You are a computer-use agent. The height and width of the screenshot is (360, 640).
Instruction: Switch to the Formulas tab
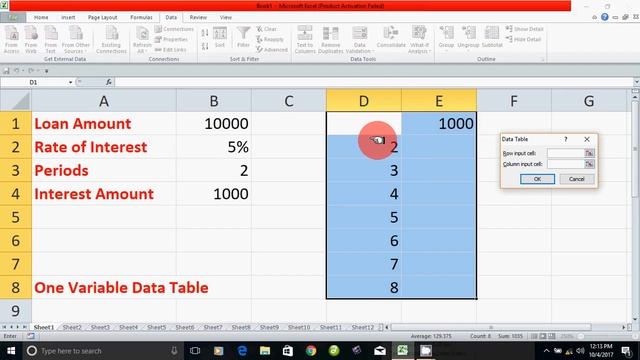[141, 18]
